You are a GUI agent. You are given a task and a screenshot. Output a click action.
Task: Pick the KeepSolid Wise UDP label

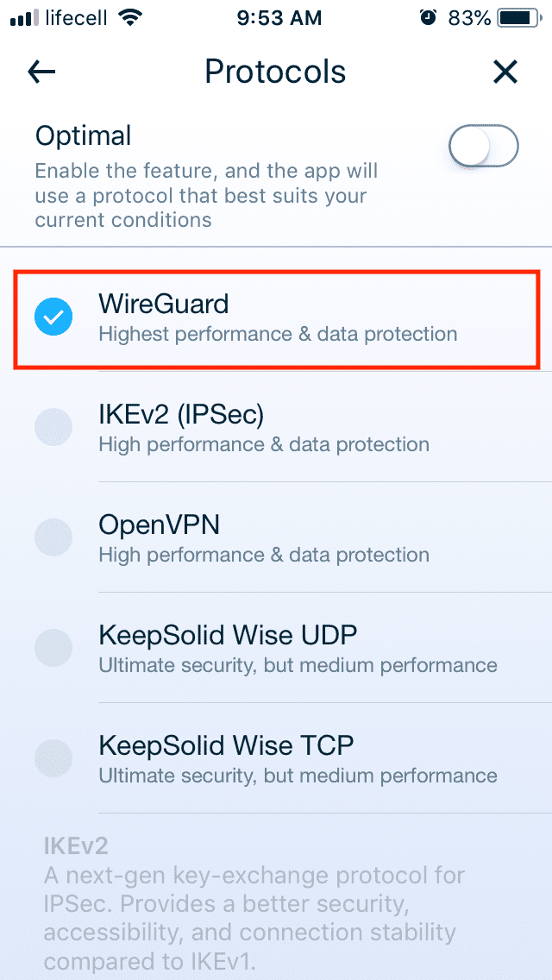click(228, 635)
